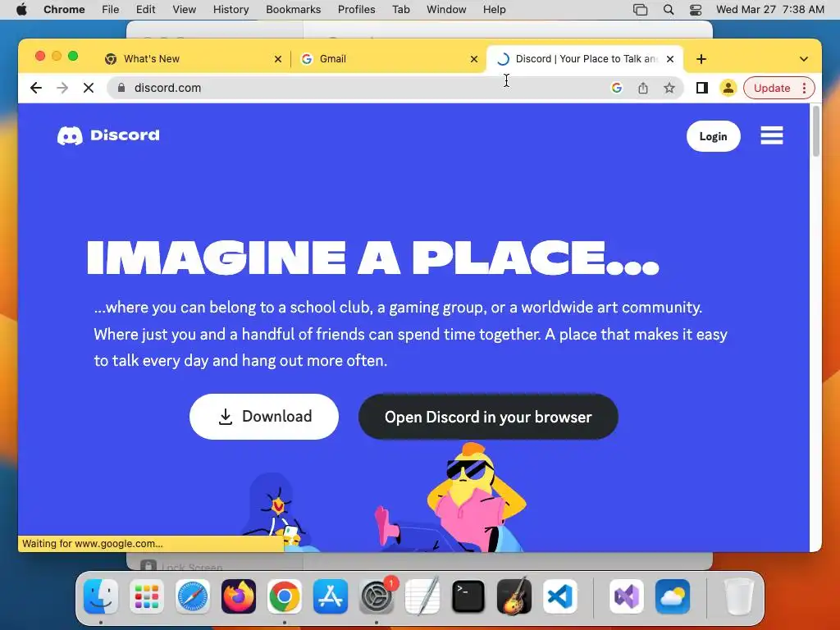
Task: Open the Trash in the dock
Action: pyautogui.click(x=739, y=596)
